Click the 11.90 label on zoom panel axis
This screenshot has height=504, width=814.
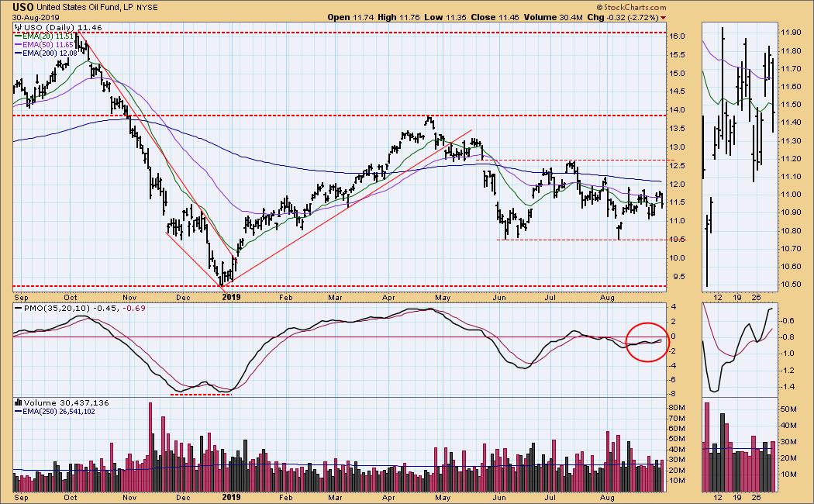[x=791, y=33]
